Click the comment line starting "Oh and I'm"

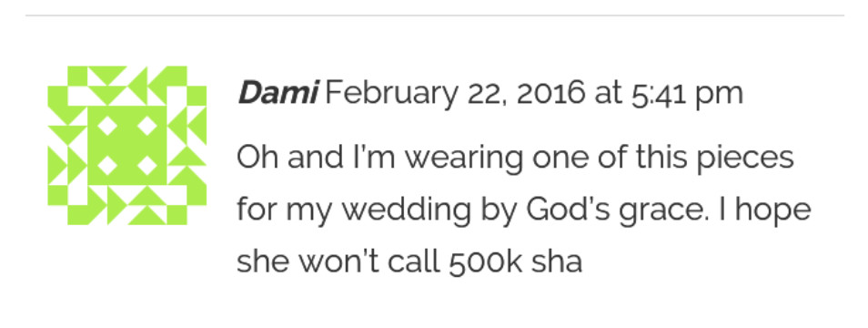pyautogui.click(x=515, y=159)
